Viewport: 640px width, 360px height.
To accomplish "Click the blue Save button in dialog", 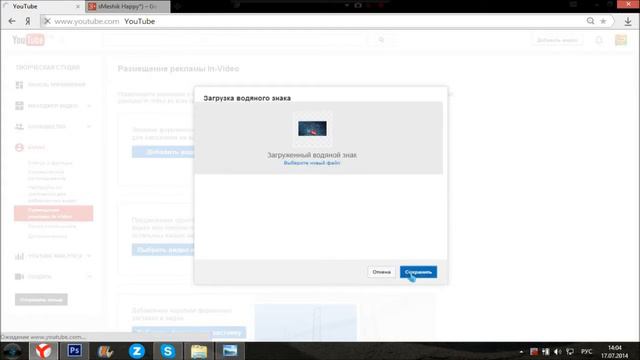I will coord(418,272).
